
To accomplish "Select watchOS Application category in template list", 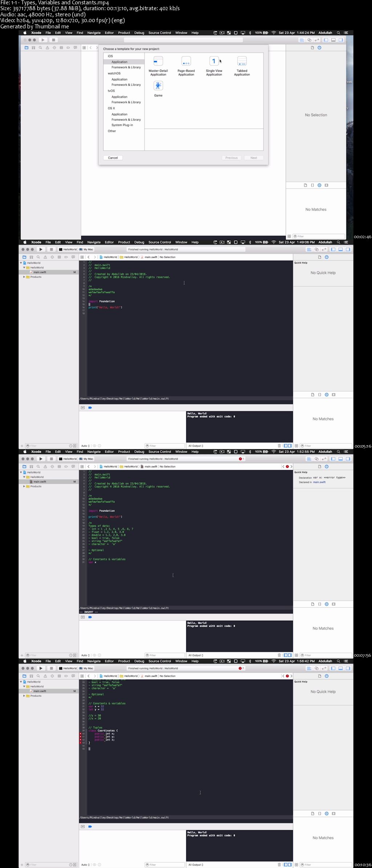I will (x=120, y=79).
